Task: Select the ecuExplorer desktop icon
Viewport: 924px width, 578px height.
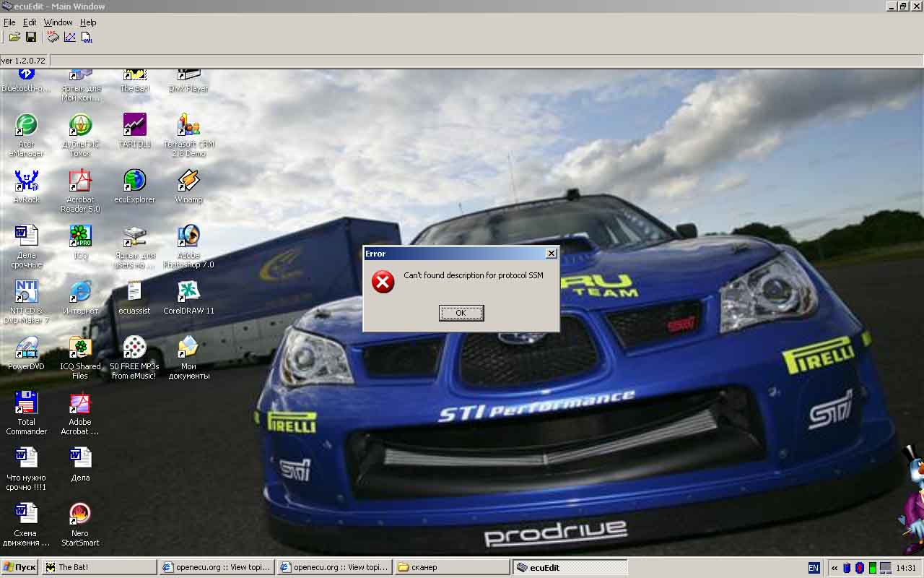Action: (135, 186)
